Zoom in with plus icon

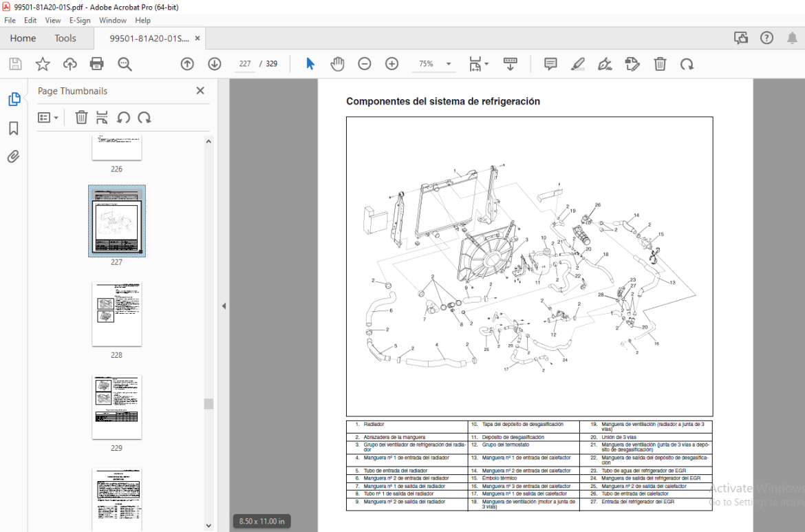pos(391,64)
